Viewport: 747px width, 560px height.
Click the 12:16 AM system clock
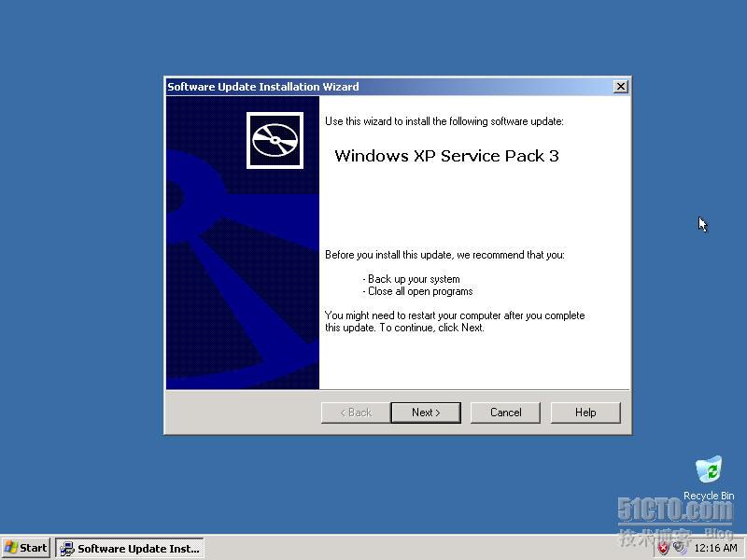(x=715, y=548)
